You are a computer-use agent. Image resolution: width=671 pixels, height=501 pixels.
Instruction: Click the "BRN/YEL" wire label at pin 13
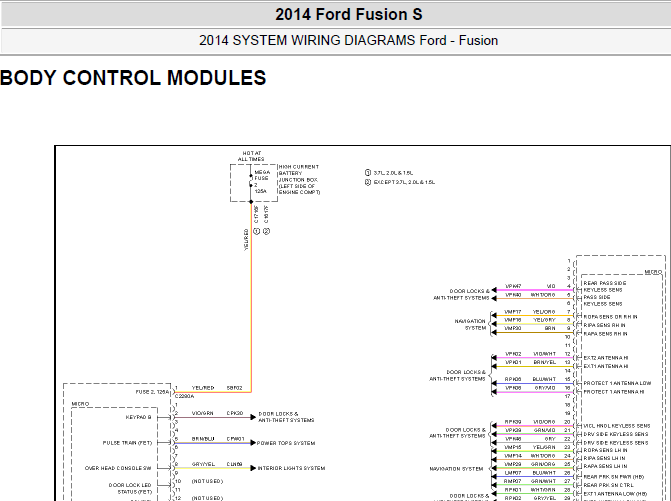544,362
